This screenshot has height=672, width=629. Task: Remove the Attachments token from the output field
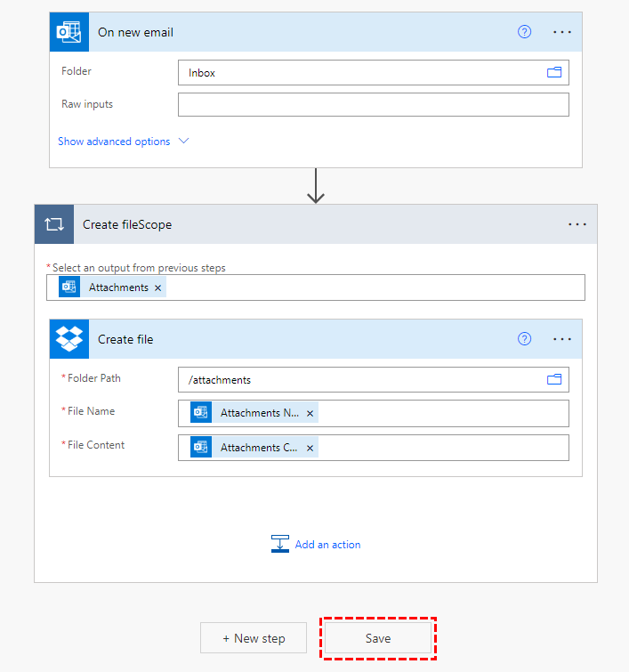click(157, 288)
